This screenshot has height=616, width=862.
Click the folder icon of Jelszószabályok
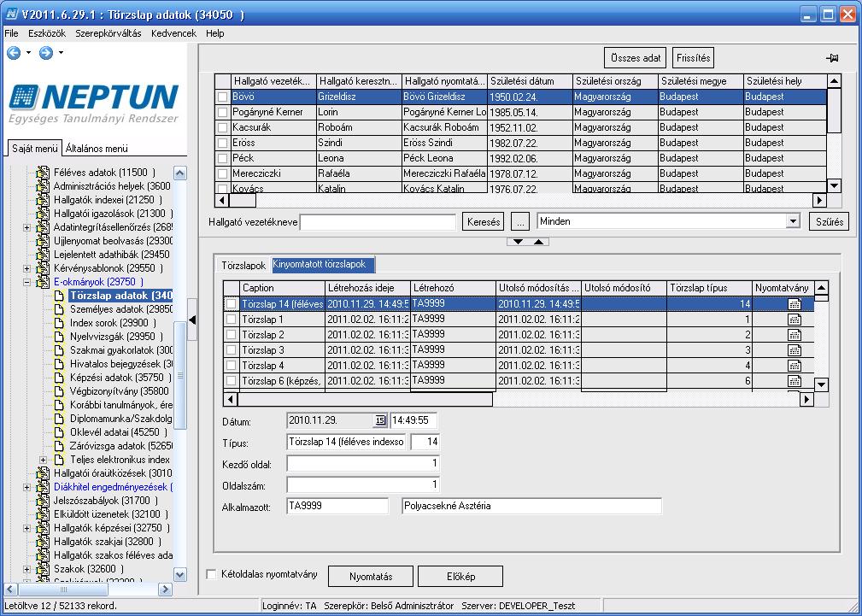[43, 501]
